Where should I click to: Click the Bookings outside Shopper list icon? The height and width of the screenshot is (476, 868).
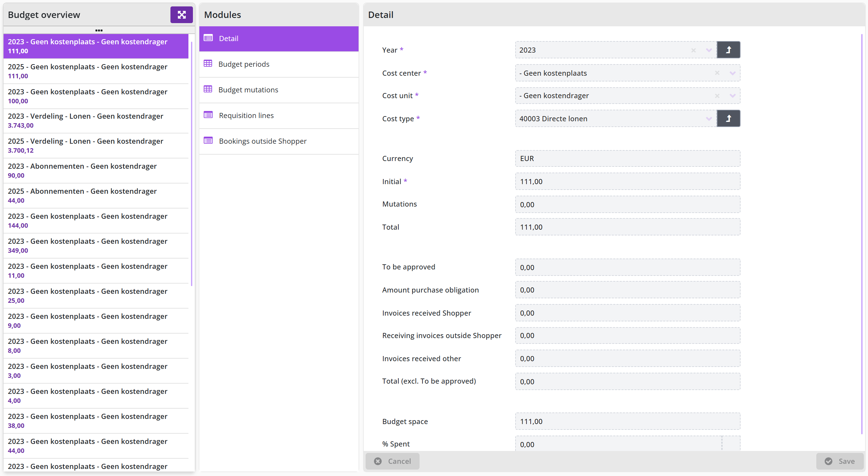208,141
